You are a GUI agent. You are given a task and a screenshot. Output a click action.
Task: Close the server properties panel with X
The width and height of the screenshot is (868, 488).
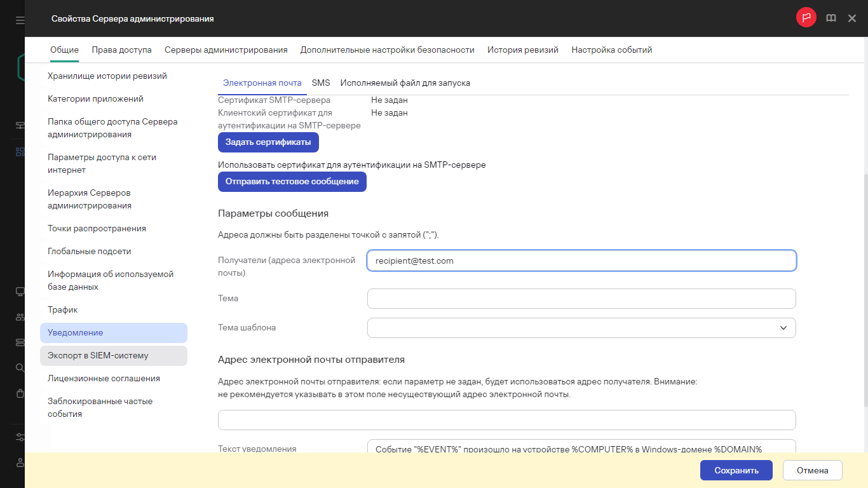point(852,18)
